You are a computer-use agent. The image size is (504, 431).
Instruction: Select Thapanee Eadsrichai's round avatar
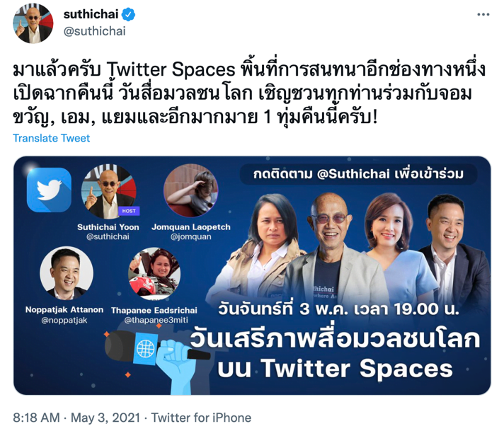pyautogui.click(x=154, y=273)
